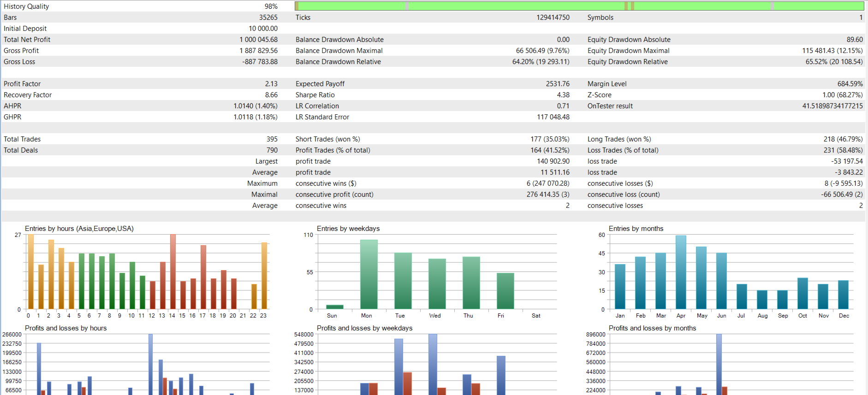
Task: Click average loss trade value -3 843.22
Action: click(849, 172)
